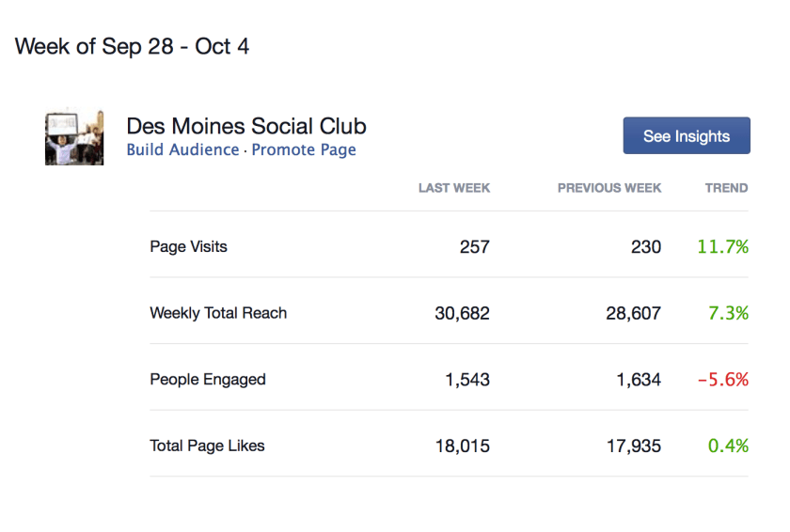The height and width of the screenshot is (532, 790).
Task: Open the Build Audience link
Action: pos(182,150)
